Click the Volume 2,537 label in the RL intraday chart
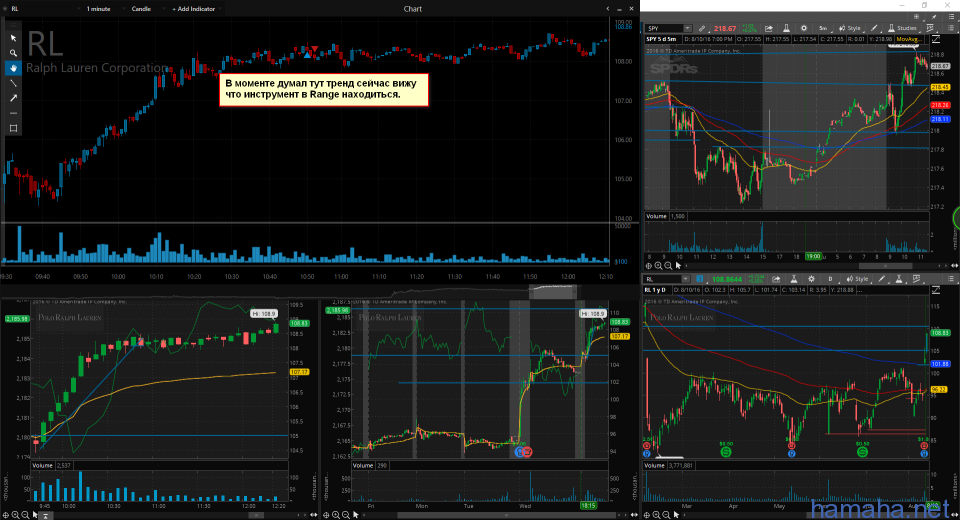960x520 pixels. (x=52, y=465)
